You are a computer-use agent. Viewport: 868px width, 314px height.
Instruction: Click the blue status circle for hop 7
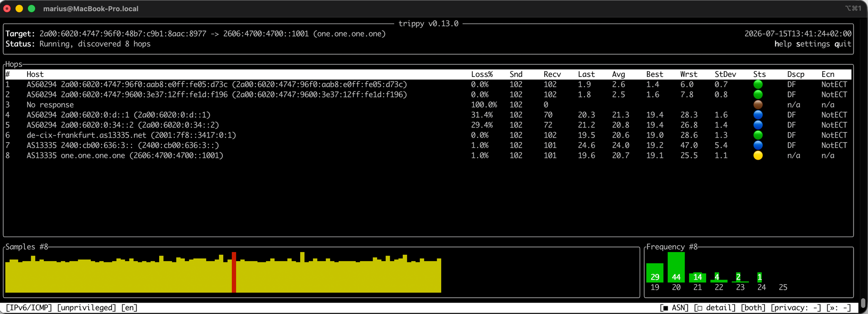click(758, 145)
